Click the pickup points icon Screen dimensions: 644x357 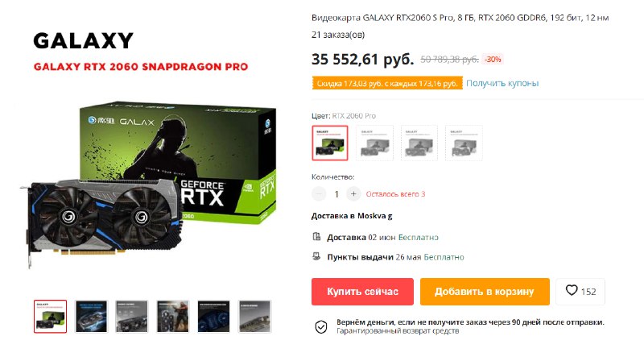316,256
